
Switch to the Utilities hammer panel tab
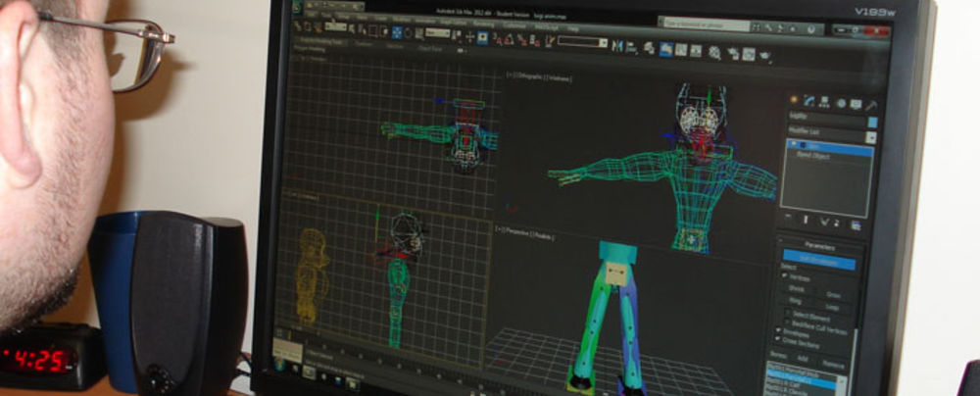click(x=871, y=105)
